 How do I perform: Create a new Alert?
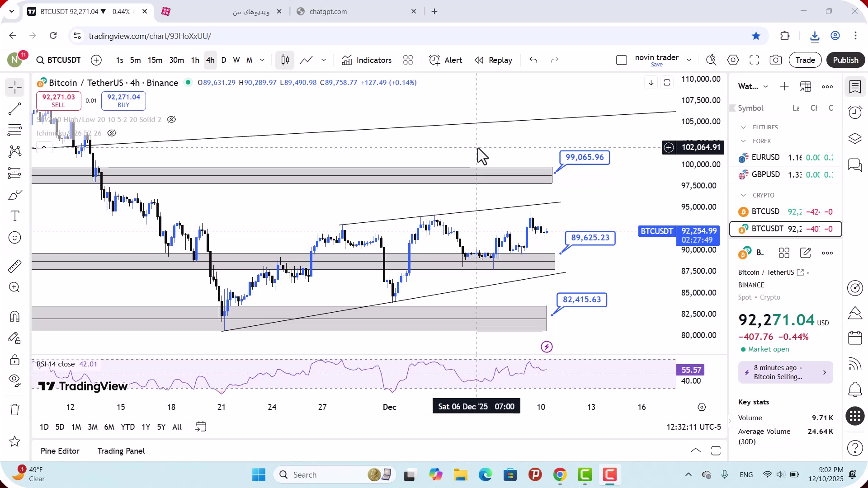445,60
